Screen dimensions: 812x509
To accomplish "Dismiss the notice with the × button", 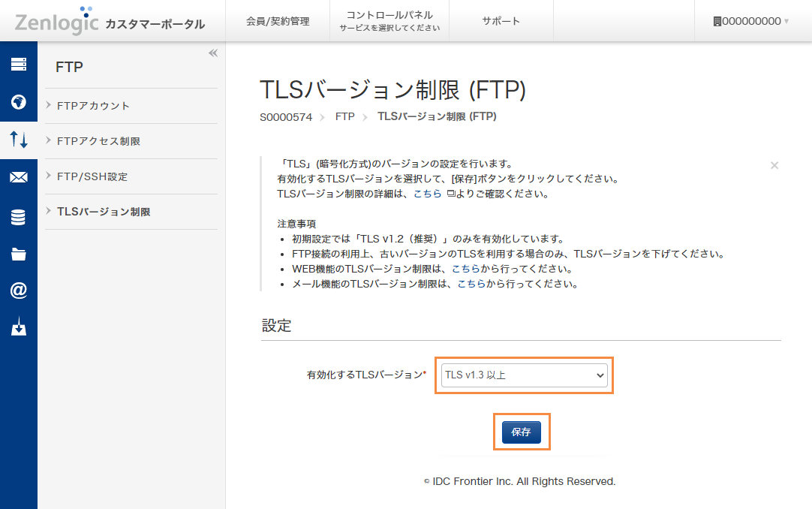I will pyautogui.click(x=774, y=165).
